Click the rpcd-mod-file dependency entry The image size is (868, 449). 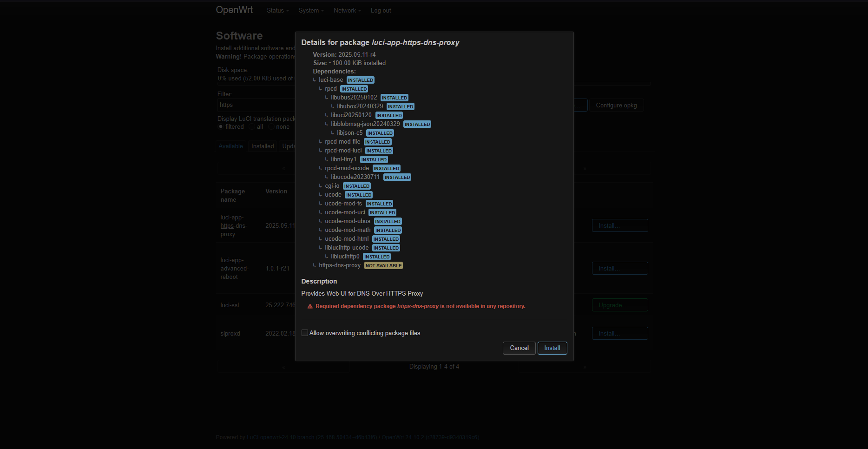pos(342,142)
